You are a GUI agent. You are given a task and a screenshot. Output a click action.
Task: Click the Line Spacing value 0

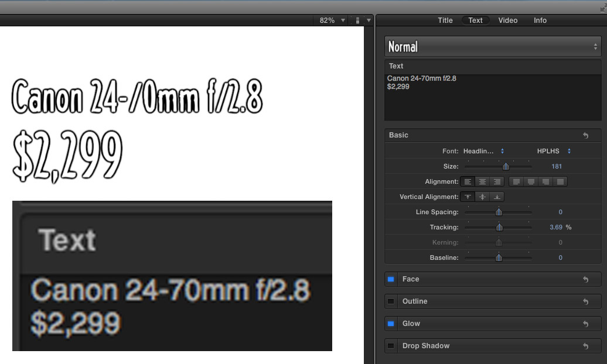tap(560, 212)
